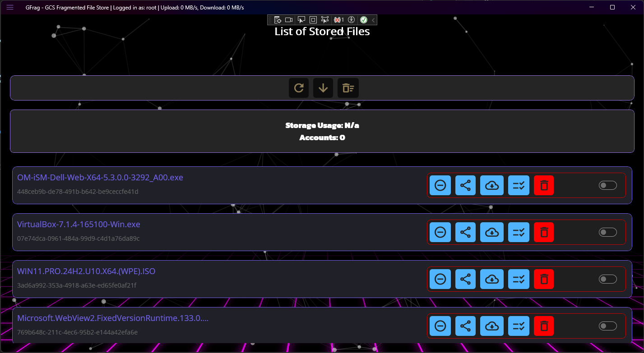Download VirtualBox-7.1.4 from cloud
The image size is (644, 353).
click(492, 232)
